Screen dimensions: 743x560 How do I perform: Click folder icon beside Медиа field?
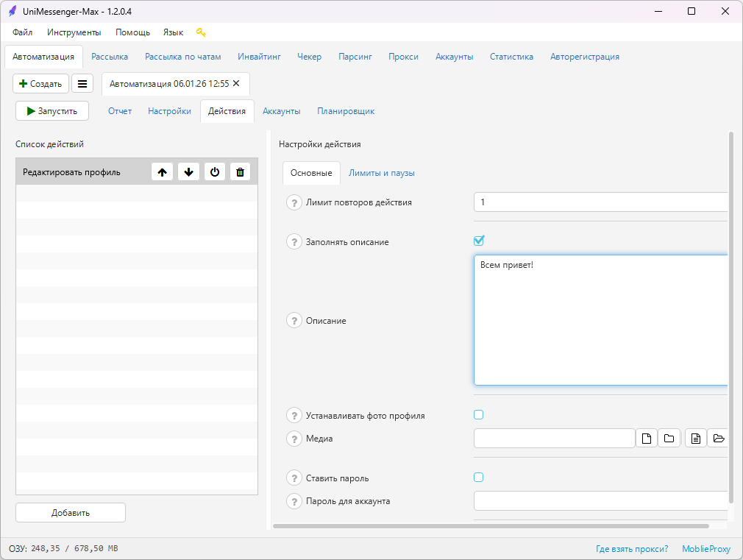click(669, 439)
